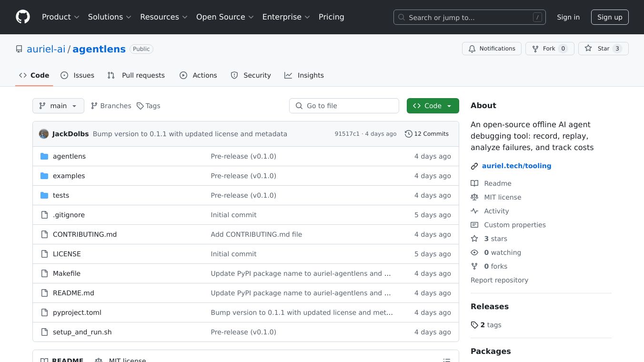Click the GitHub logo icon
Viewport: 644px width, 362px height.
click(23, 17)
